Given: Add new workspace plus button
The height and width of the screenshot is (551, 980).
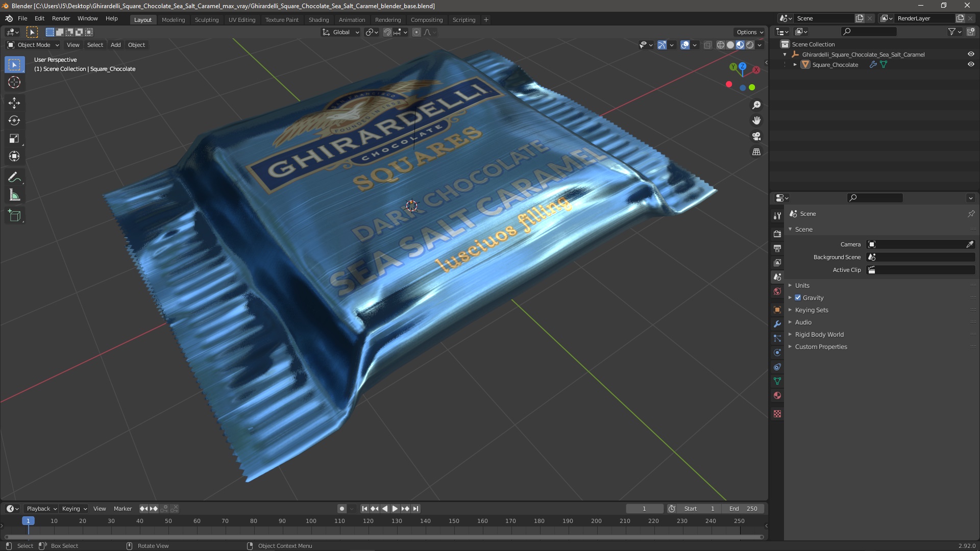Looking at the screenshot, I should [486, 20].
